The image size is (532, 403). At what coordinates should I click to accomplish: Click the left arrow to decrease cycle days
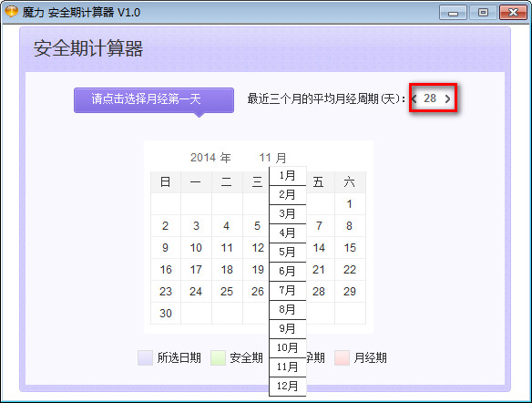pos(414,98)
